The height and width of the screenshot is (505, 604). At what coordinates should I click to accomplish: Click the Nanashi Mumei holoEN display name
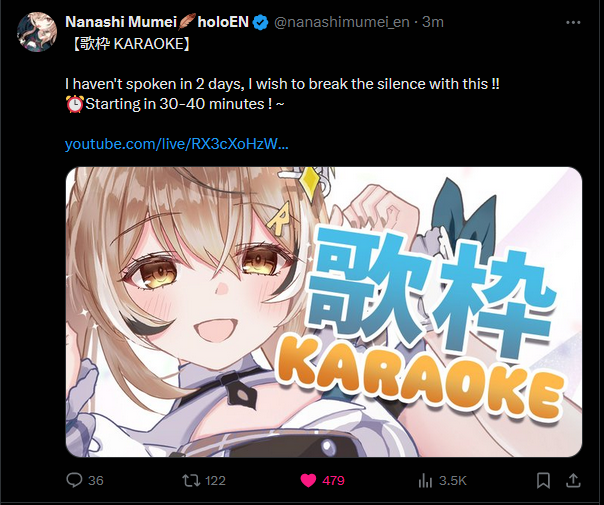click(157, 22)
